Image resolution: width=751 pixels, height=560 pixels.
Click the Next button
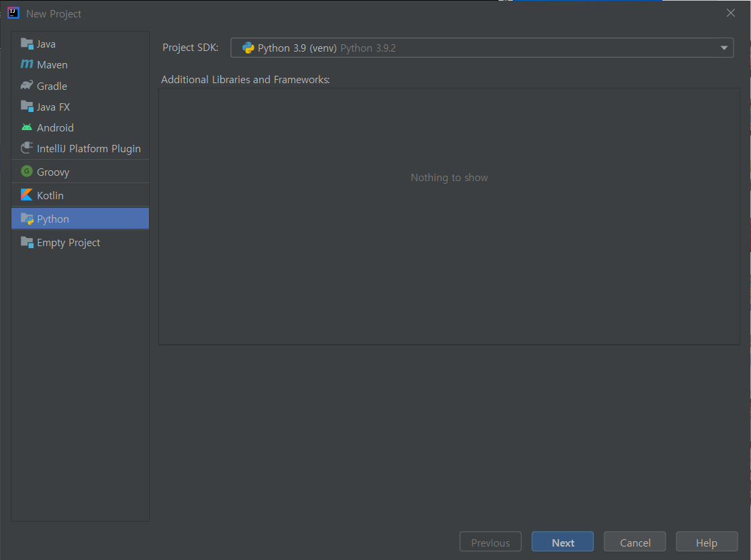click(563, 542)
